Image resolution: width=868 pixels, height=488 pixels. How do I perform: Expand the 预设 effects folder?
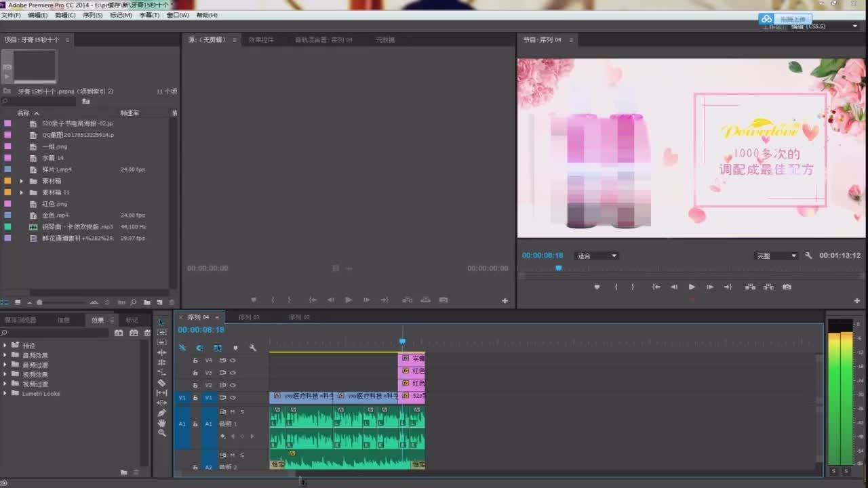[5, 346]
